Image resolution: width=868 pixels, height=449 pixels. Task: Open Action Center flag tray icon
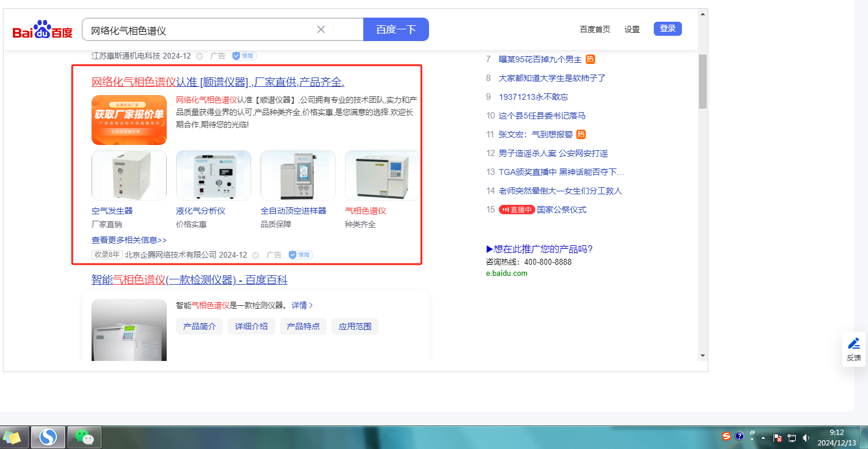point(778,438)
